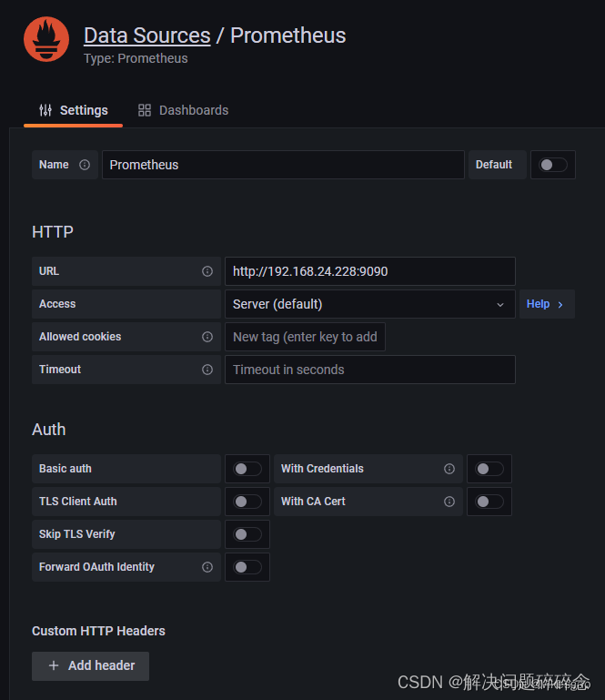Image resolution: width=605 pixels, height=700 pixels.
Task: Click the Timeout in seconds field
Action: tap(370, 370)
